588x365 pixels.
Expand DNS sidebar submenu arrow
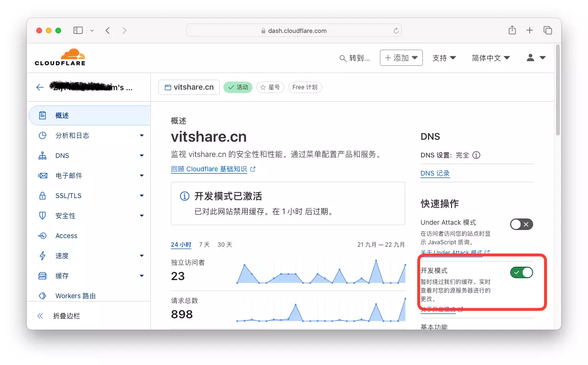point(142,156)
